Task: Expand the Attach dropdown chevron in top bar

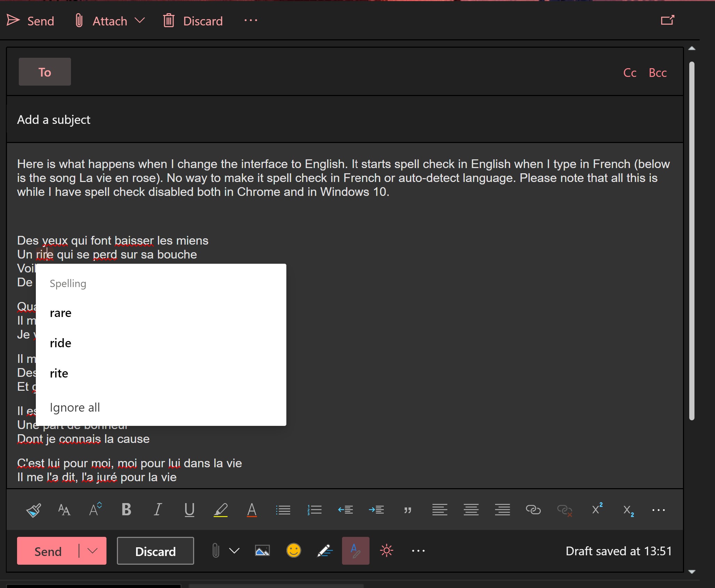Action: tap(140, 21)
